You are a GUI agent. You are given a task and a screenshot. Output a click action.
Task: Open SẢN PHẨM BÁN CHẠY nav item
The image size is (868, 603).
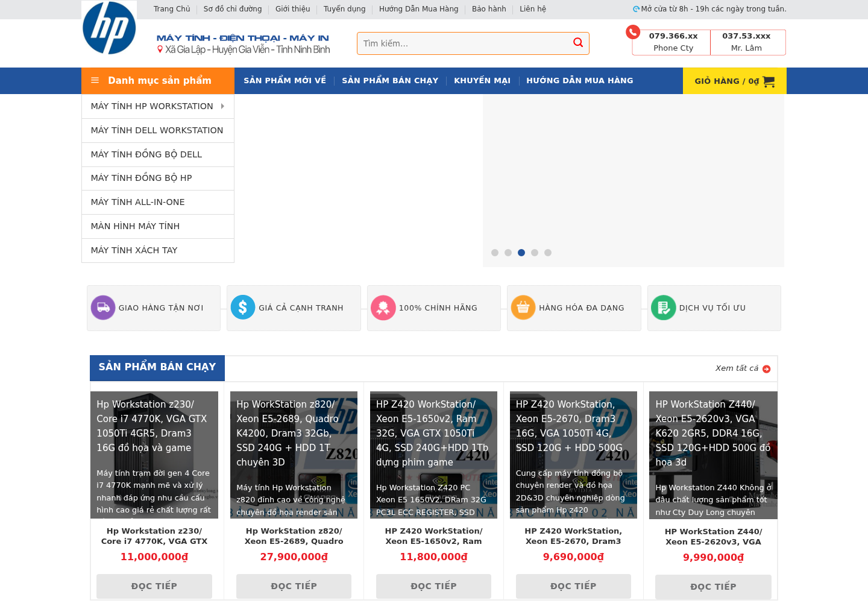[x=390, y=80]
